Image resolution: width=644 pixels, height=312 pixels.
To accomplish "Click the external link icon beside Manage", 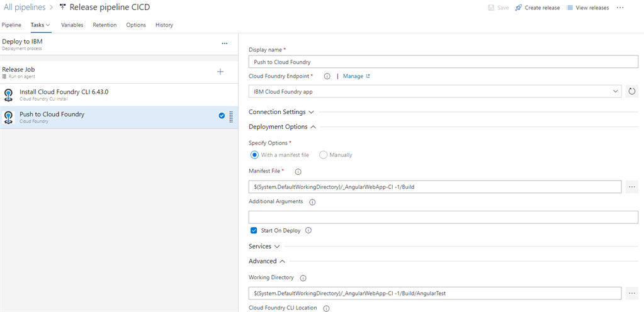I will (x=368, y=76).
